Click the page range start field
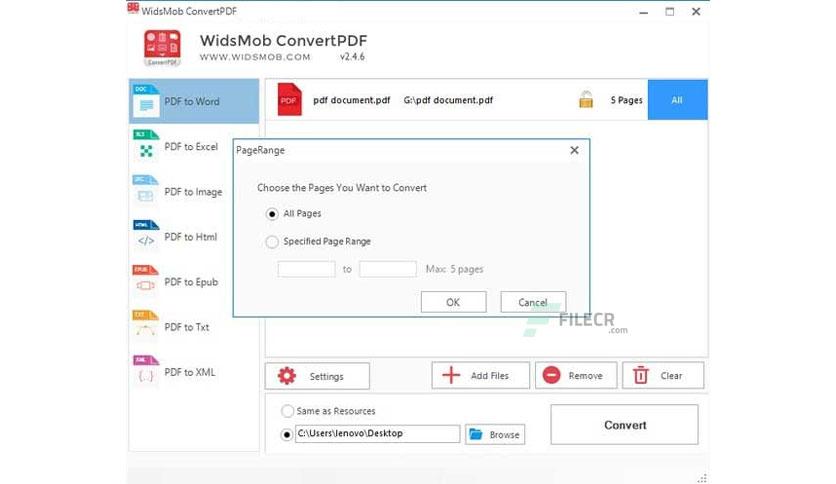Viewport: 836px width, 484px height. [307, 269]
